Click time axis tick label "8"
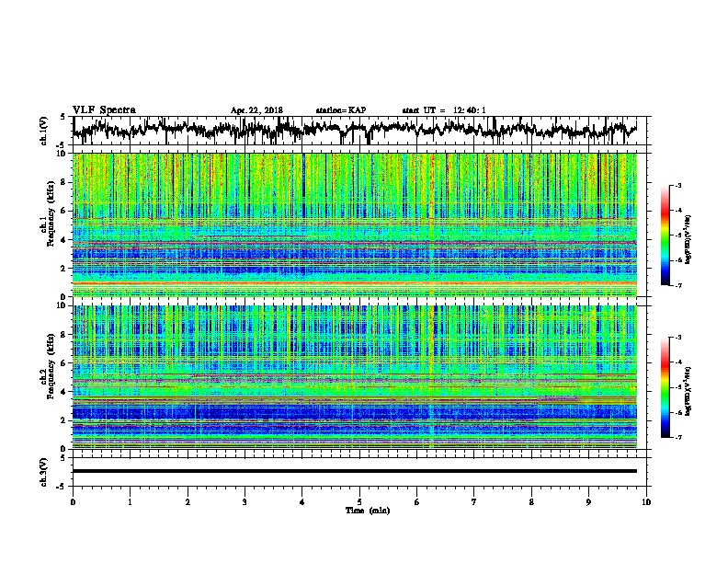Screen dimensions: 728x563 click(531, 501)
